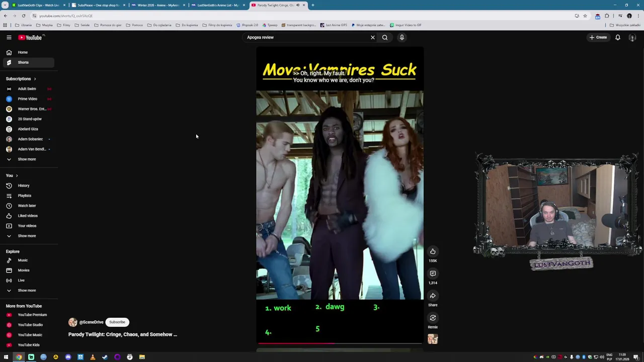
Task: Open the Imgur: Video to GIF bookmark
Action: click(x=406, y=25)
